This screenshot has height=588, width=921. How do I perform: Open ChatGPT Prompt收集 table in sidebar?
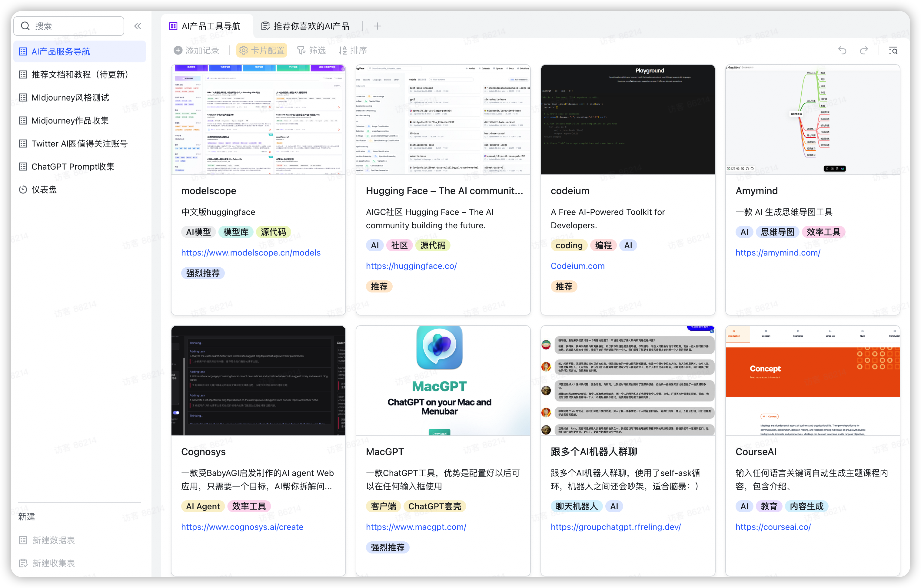coord(73,167)
